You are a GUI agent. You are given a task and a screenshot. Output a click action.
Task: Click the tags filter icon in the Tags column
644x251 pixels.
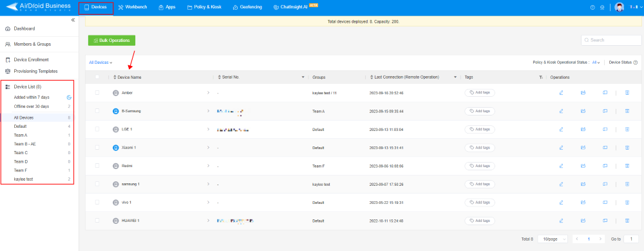[x=541, y=77]
